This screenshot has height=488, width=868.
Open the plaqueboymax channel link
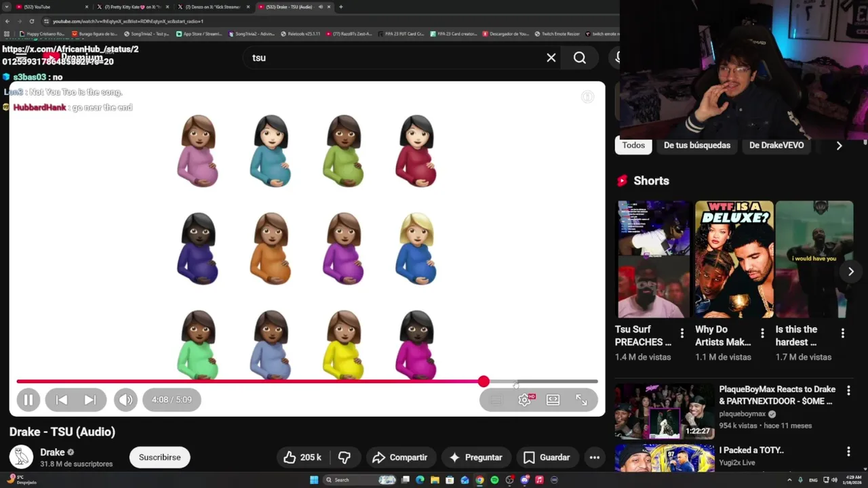pyautogui.click(x=743, y=414)
